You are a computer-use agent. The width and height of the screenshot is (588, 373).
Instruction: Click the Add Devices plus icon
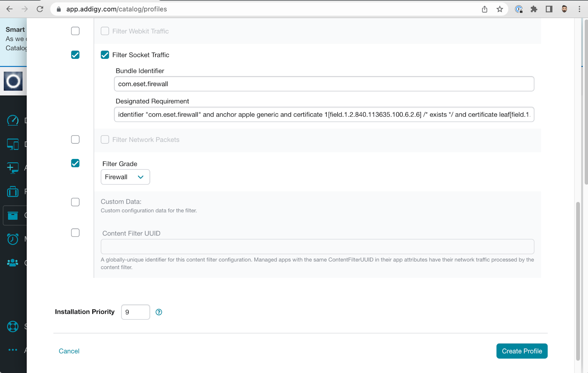point(13,167)
